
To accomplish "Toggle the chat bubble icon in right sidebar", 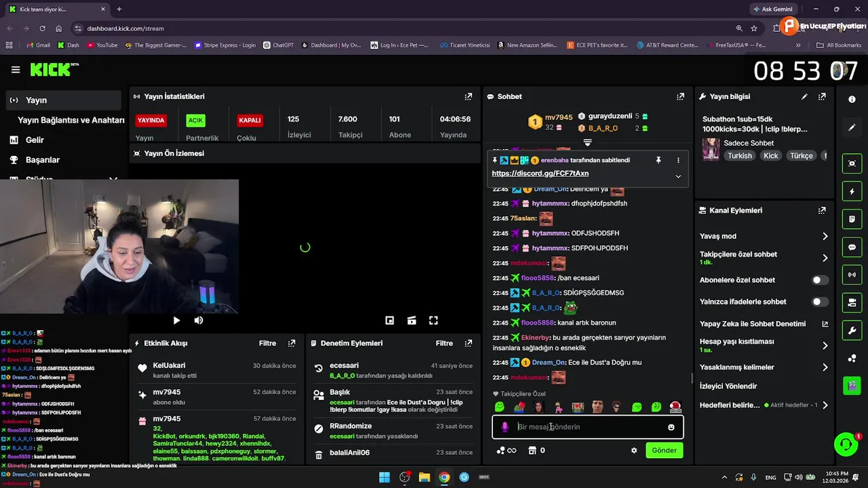I will (852, 247).
